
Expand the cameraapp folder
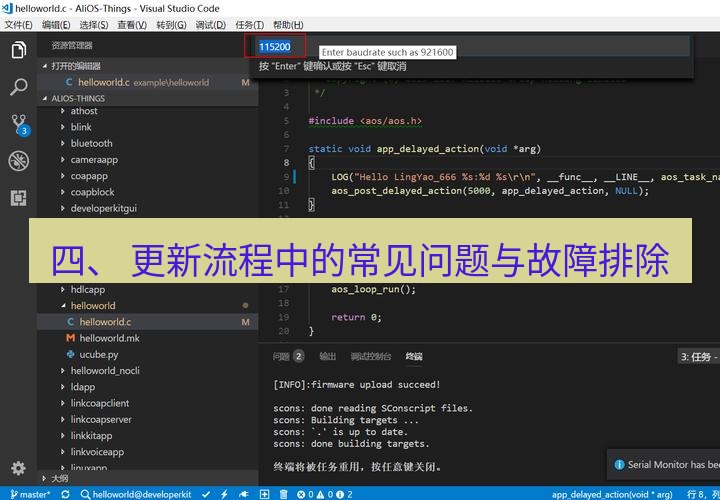point(94,159)
